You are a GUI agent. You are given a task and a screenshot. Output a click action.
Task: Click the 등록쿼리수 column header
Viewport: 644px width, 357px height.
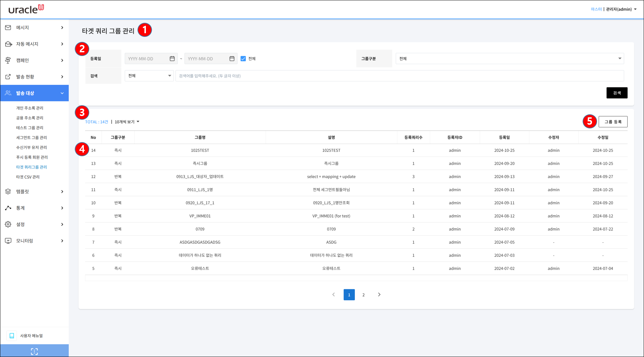413,137
